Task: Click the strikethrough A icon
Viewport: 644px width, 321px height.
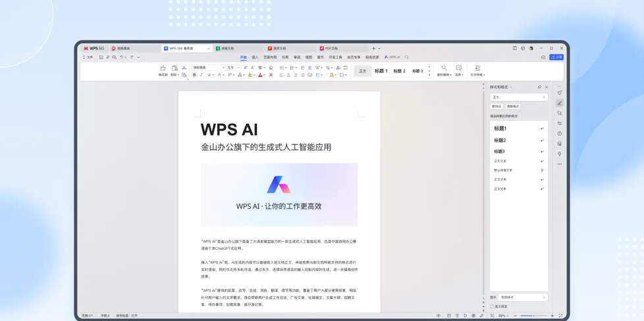Action: [219, 74]
